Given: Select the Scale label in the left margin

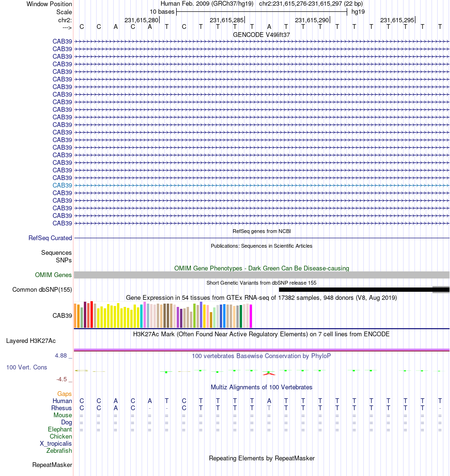Looking at the screenshot, I should coord(64,12).
